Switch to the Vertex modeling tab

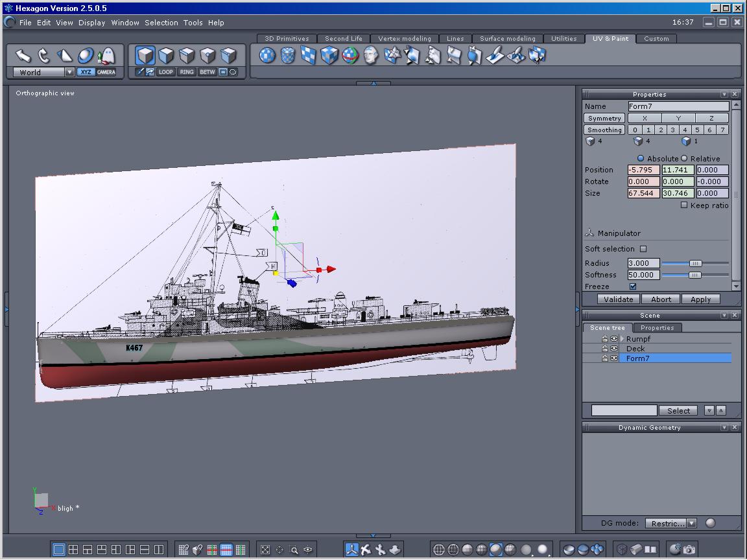(x=404, y=39)
